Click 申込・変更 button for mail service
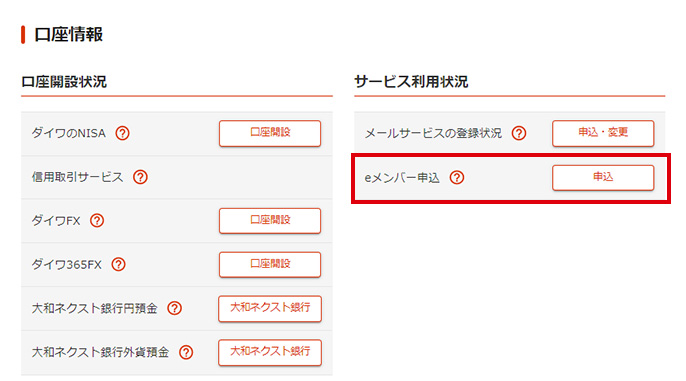Image resolution: width=686 pixels, height=381 pixels. coord(603,133)
